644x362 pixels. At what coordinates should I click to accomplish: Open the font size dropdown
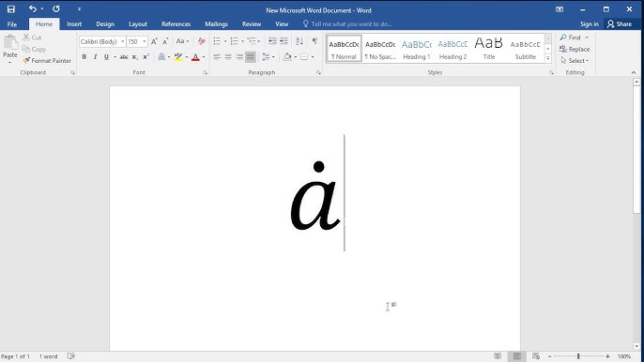[145, 41]
